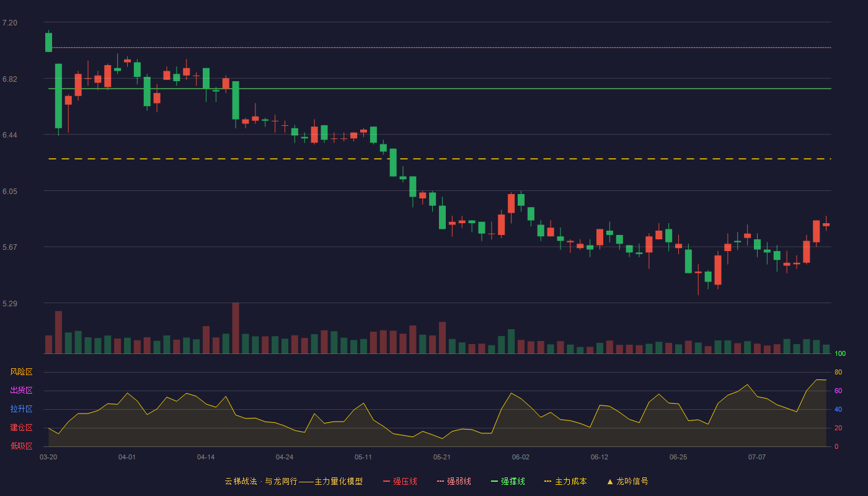Select the 建仓区 zone label
The height and width of the screenshot is (496, 868).
click(21, 428)
